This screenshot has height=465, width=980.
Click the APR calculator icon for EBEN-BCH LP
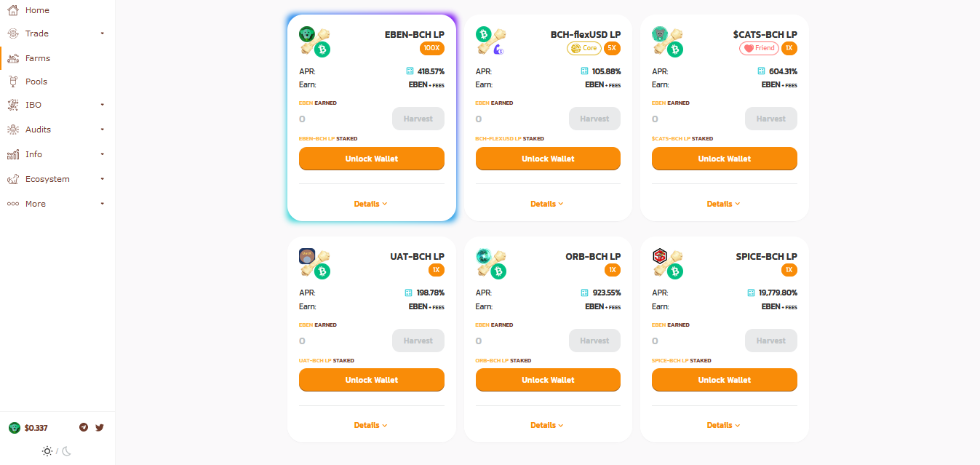(410, 71)
